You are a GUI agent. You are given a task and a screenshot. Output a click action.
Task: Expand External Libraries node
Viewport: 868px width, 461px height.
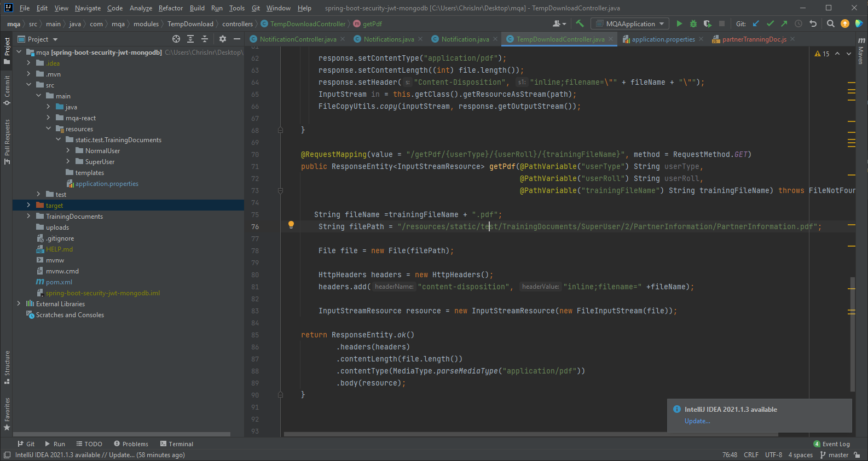click(19, 304)
